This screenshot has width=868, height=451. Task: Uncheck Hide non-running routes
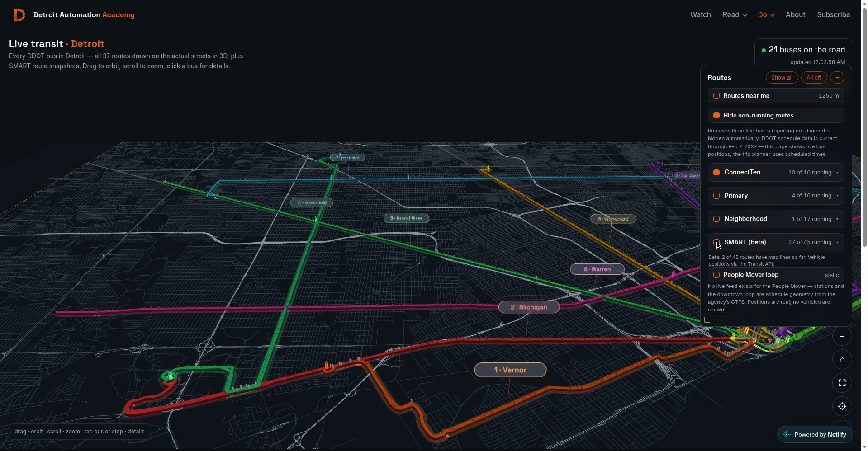(716, 116)
